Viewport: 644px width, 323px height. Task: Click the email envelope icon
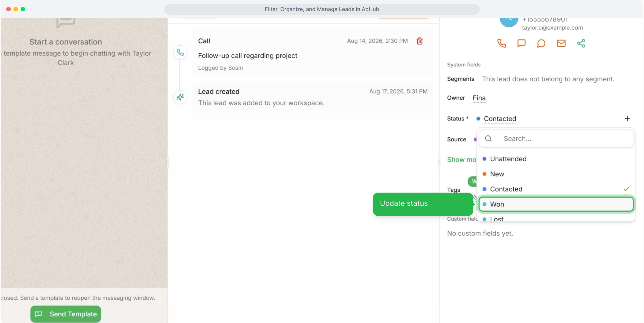tap(561, 43)
